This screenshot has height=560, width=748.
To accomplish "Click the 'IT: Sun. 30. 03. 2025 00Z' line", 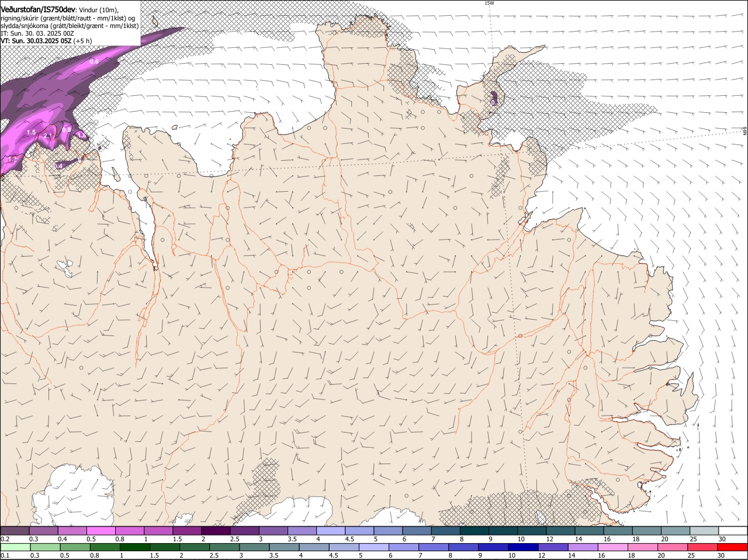I will 37,33.
